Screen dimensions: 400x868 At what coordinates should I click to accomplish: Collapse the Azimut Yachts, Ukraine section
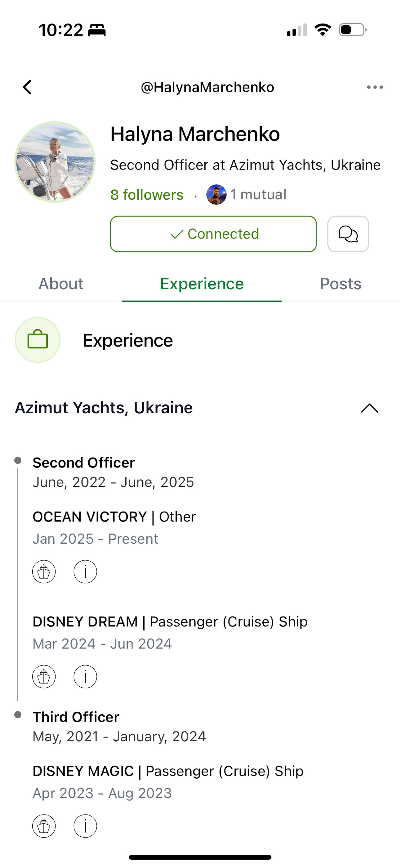[x=369, y=408]
